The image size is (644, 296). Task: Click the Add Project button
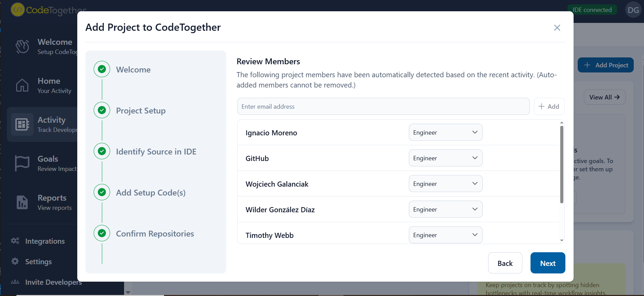pyautogui.click(x=605, y=65)
